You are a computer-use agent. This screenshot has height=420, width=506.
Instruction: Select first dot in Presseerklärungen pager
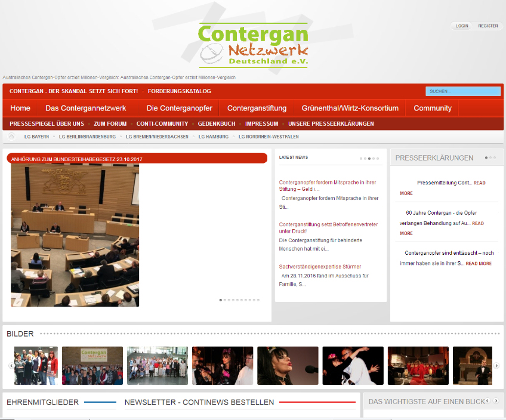click(486, 157)
